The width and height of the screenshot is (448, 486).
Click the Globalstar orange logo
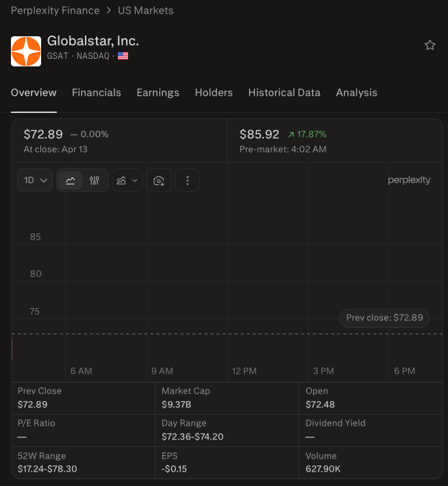(26, 51)
